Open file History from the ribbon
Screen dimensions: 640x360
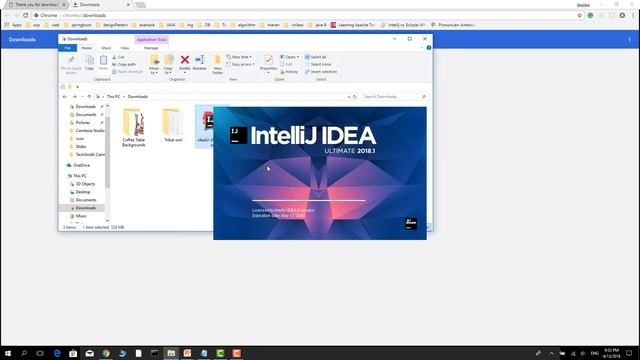[x=289, y=72]
